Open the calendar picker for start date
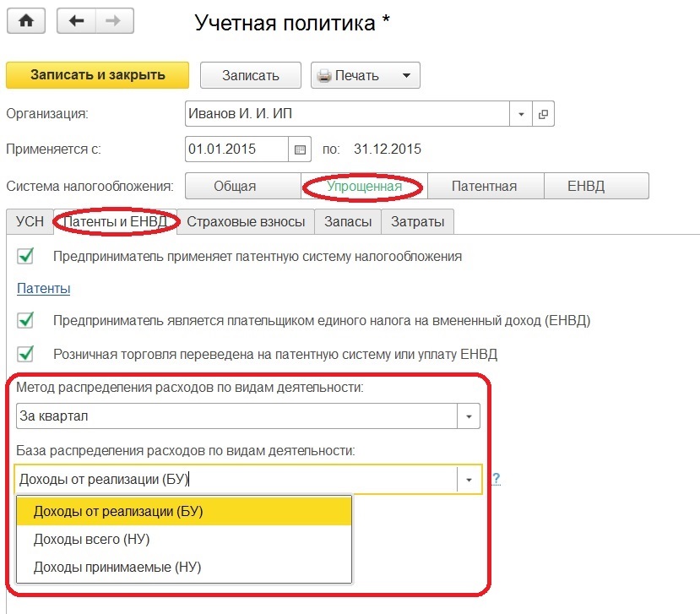 tap(300, 149)
